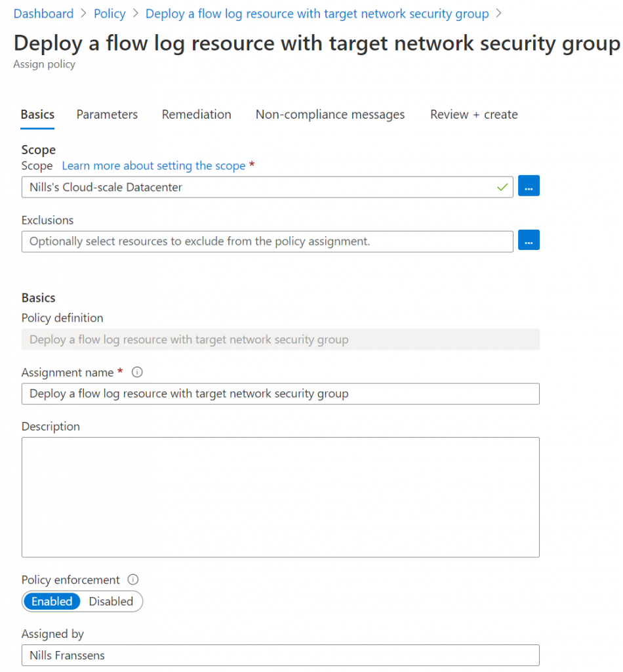Switch to the Parameters tab

(x=107, y=114)
